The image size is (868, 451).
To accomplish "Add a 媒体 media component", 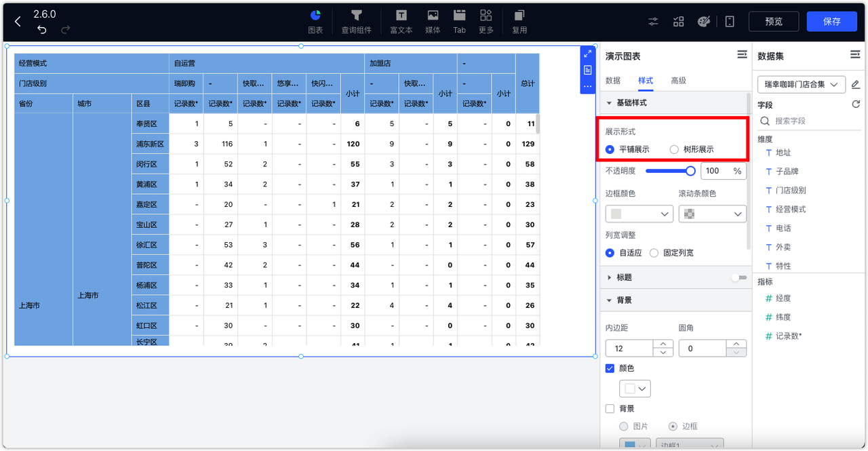I will pos(433,21).
